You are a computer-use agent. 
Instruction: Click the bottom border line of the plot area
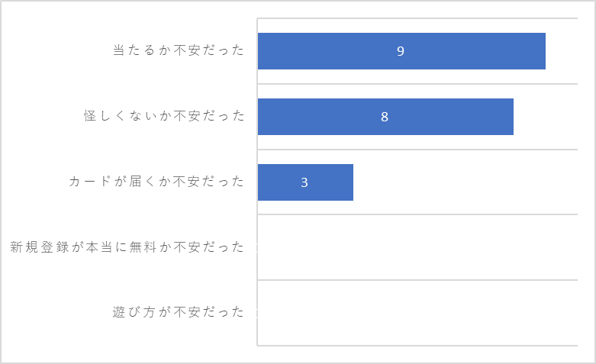point(417,346)
